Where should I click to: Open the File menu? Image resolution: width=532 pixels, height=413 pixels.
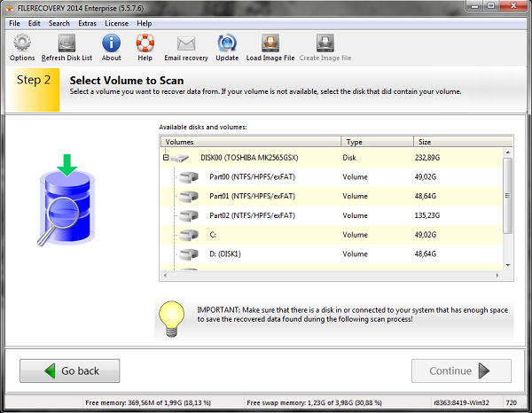click(14, 23)
